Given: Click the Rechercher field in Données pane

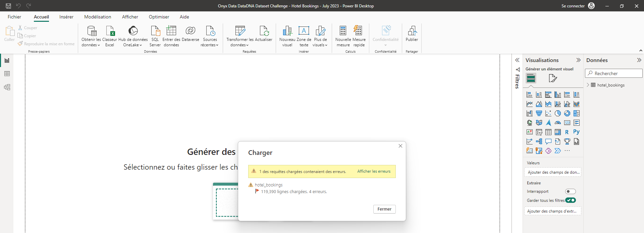Looking at the screenshot, I should tap(614, 73).
